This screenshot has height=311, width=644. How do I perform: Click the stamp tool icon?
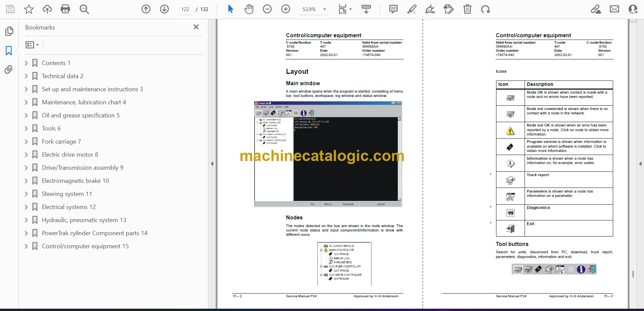pyautogui.click(x=448, y=9)
